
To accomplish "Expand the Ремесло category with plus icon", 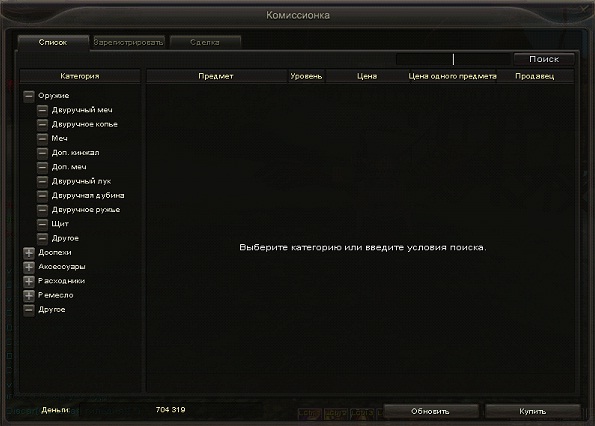I will (x=29, y=296).
